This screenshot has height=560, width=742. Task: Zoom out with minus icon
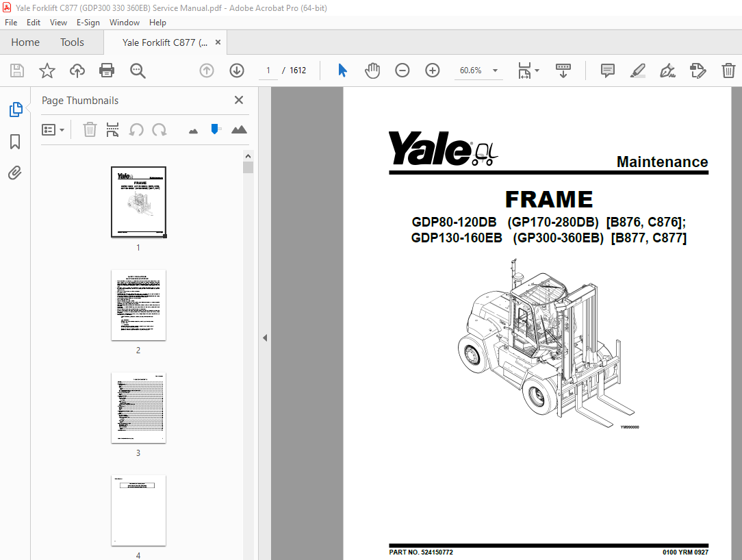coord(402,71)
